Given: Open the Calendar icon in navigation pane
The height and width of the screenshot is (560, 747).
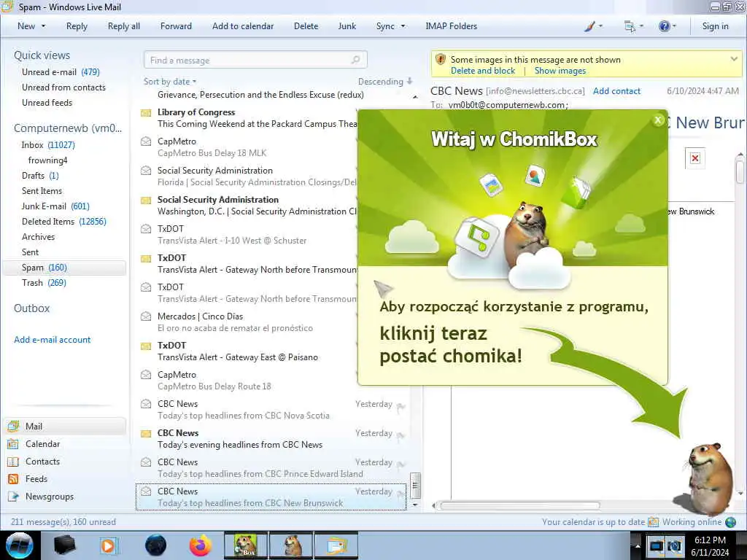Looking at the screenshot, I should point(13,444).
